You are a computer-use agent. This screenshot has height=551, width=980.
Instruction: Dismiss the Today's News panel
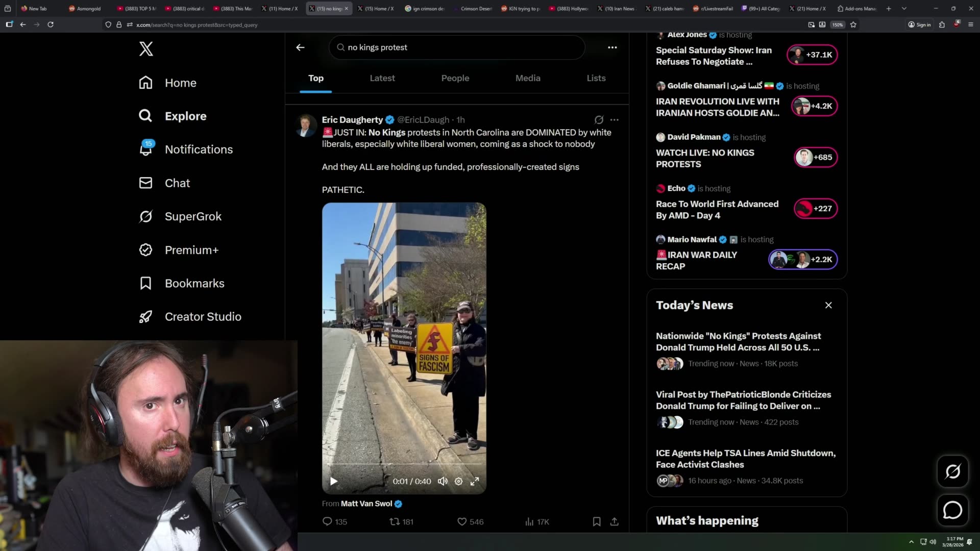pos(828,305)
